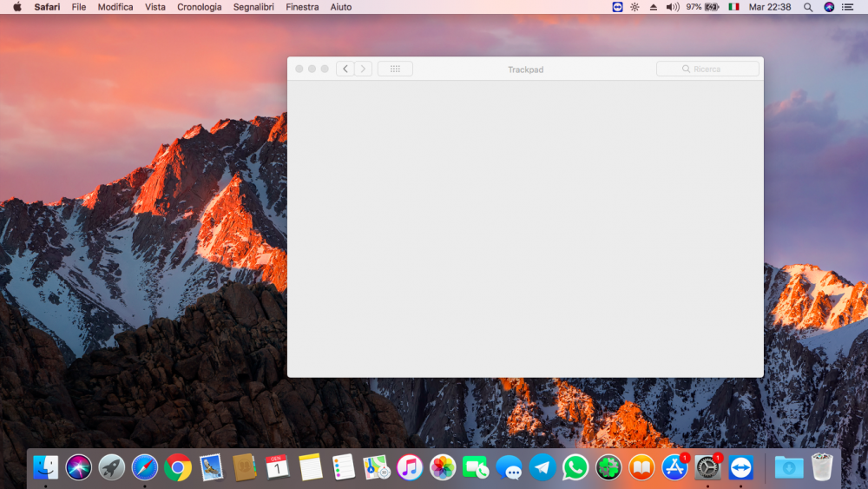The width and height of the screenshot is (868, 489).
Task: Open TeamViewer from the Dock
Action: (x=740, y=468)
